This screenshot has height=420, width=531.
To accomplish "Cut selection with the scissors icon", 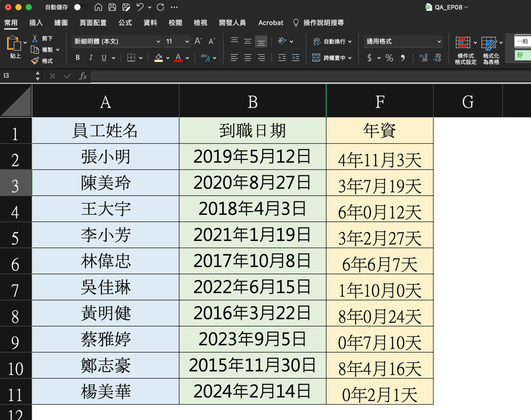I will coord(35,39).
